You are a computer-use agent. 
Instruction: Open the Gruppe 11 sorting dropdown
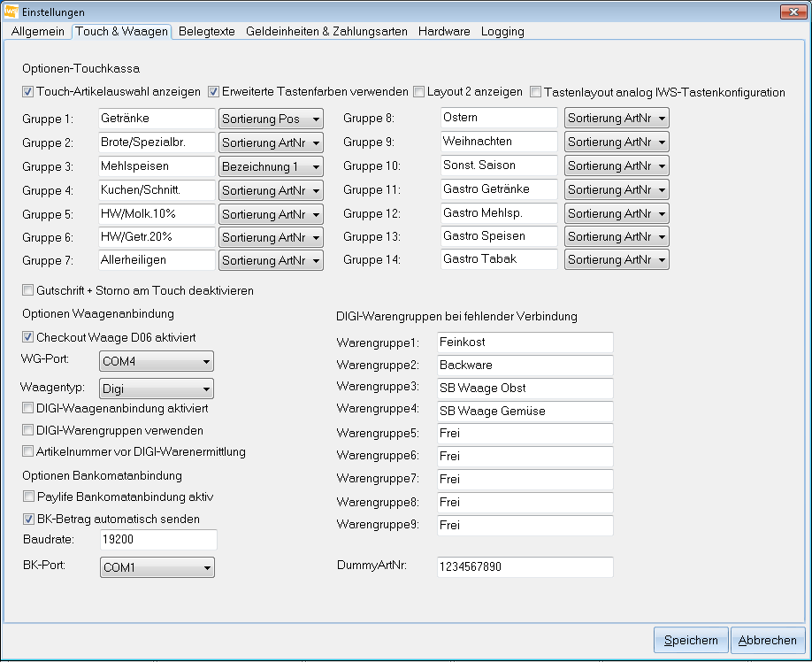[617, 189]
